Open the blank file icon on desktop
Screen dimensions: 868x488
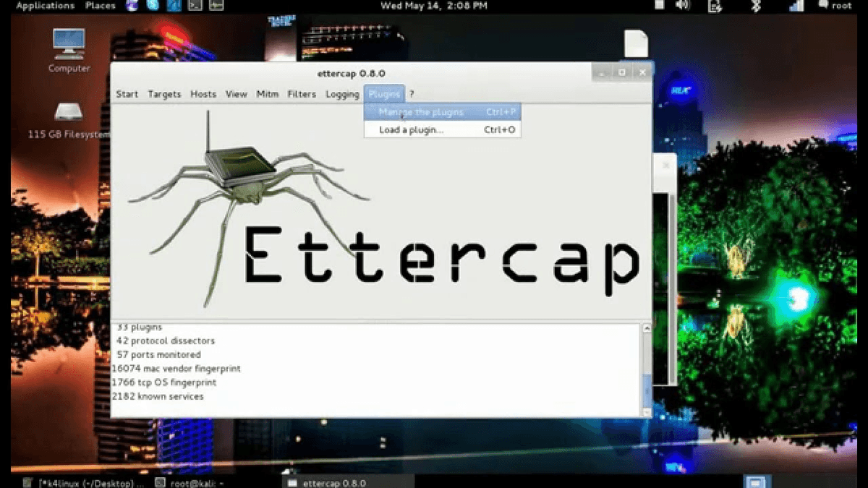[636, 43]
